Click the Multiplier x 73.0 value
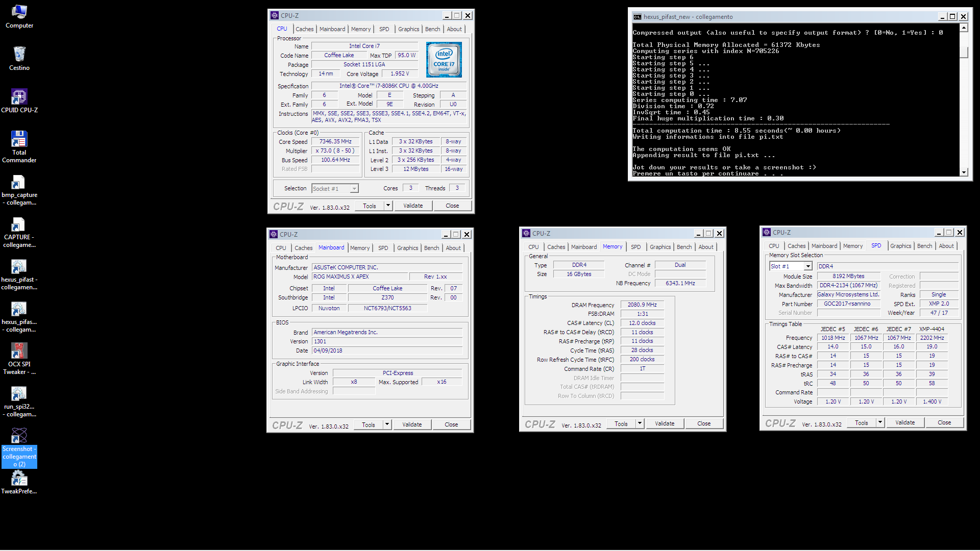Screen dimensions: 980x551 pos(335,151)
